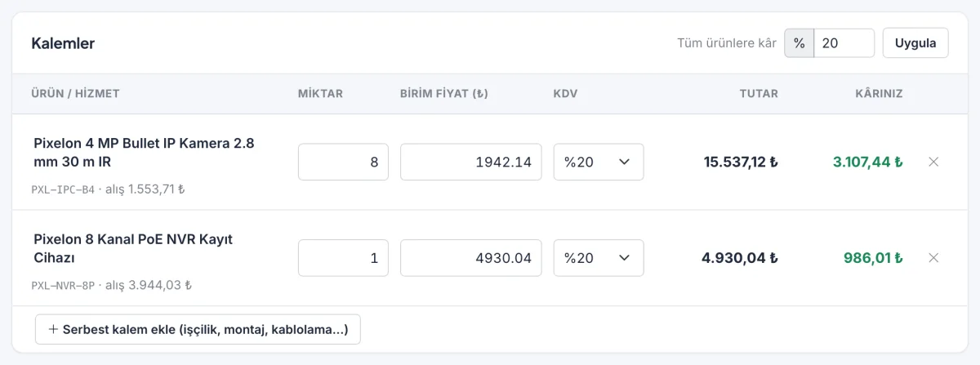Click the Uygula button
Image resolution: width=980 pixels, height=365 pixels.
pos(915,43)
